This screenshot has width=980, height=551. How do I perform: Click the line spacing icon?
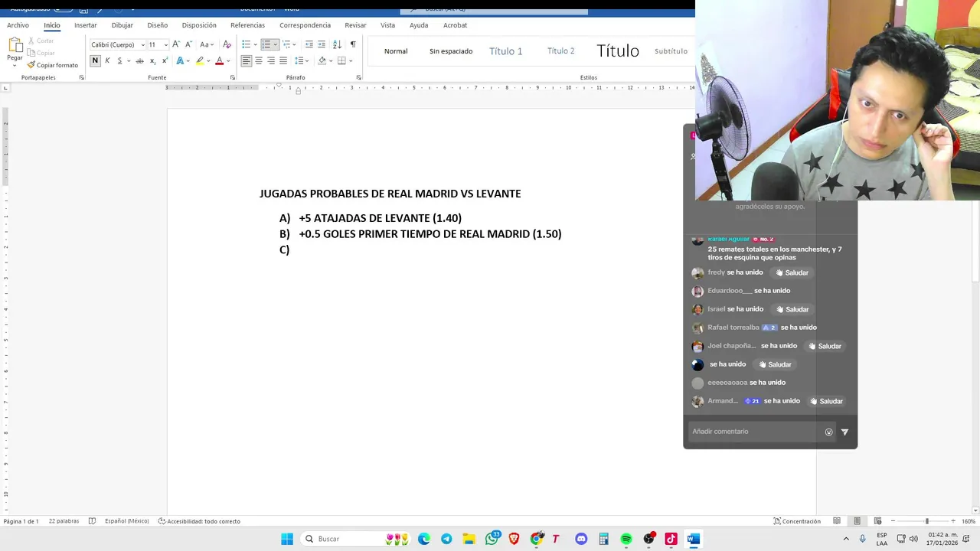[299, 60]
